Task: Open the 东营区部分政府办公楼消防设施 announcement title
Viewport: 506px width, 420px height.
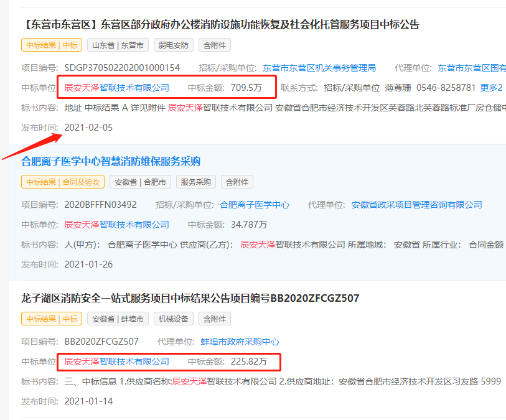Action: click(220, 24)
